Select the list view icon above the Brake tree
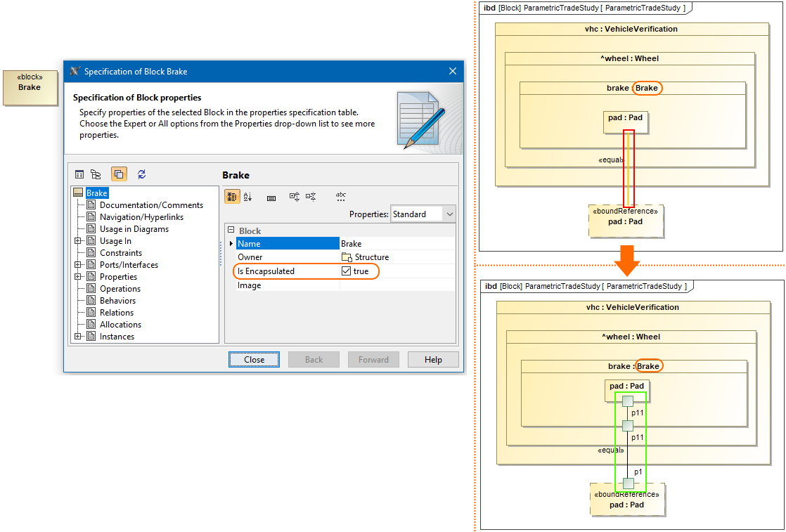 click(x=79, y=174)
